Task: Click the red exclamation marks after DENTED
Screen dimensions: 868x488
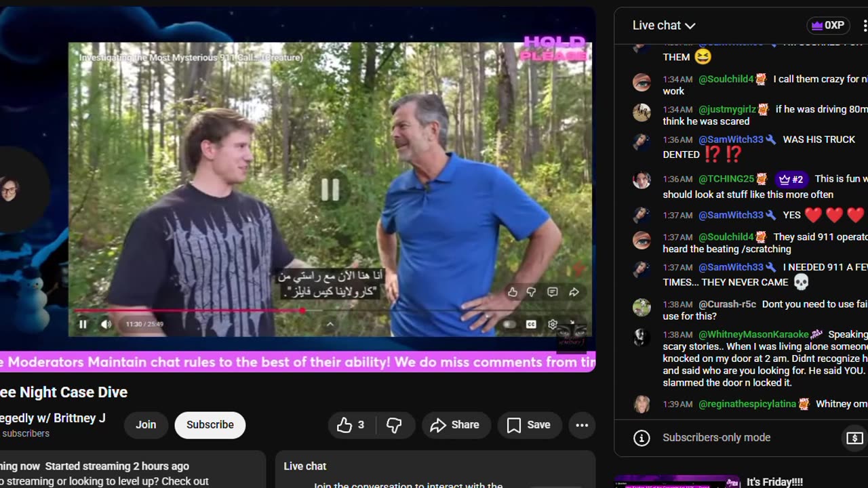Action: point(723,155)
